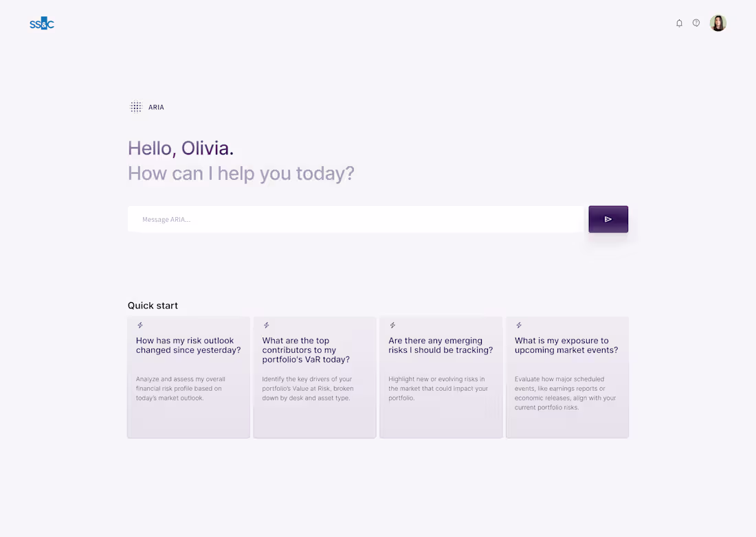This screenshot has width=756, height=537.
Task: Focus the Message ARIA input field
Action: [355, 219]
